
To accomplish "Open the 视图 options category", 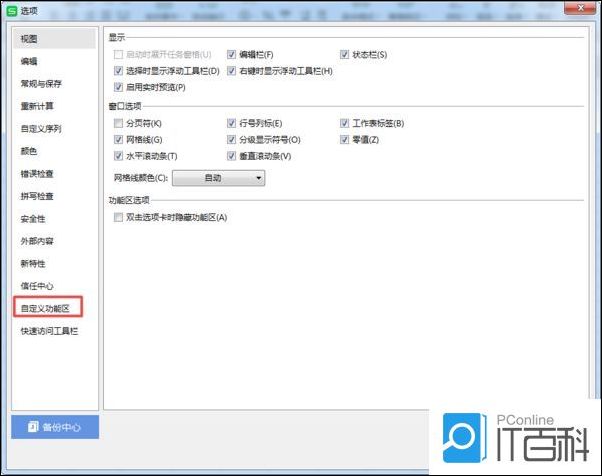I will click(54, 39).
